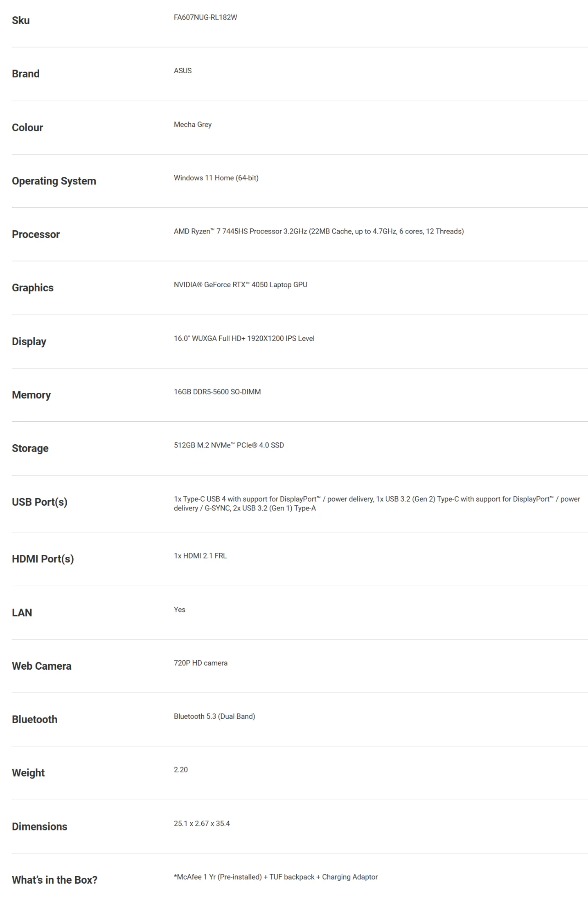Select the Storage row label
The width and height of the screenshot is (588, 900).
click(30, 448)
